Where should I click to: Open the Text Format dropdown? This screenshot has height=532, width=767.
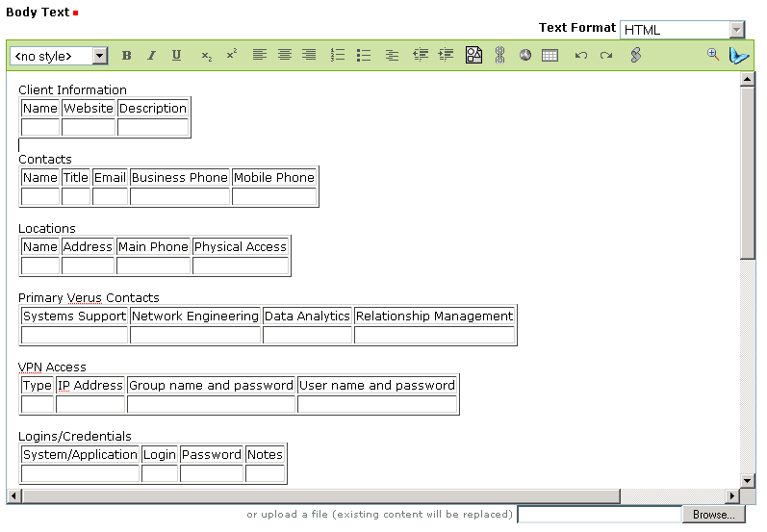[737, 30]
